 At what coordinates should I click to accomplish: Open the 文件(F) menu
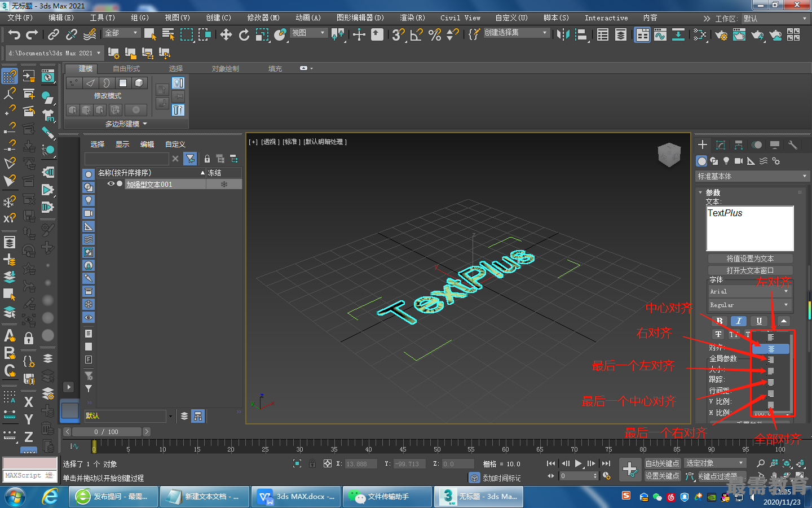[20, 18]
